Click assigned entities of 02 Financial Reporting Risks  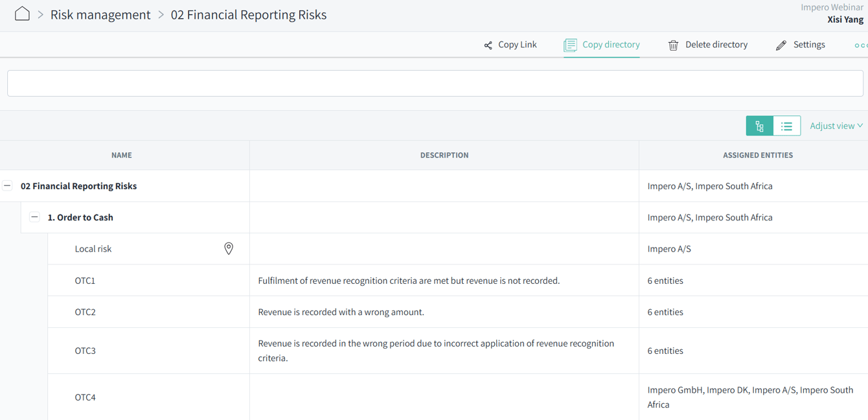pos(710,186)
